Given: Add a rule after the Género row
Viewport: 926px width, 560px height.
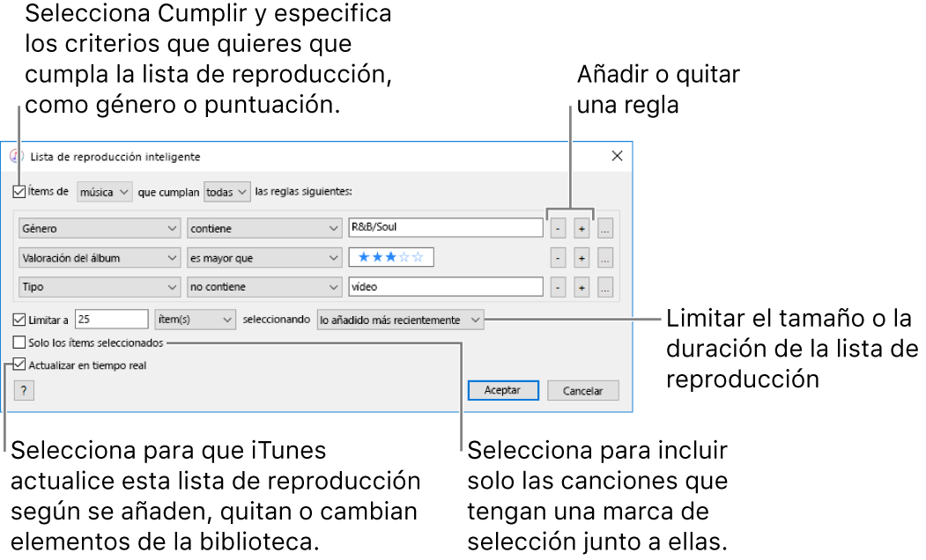Looking at the screenshot, I should (x=582, y=228).
